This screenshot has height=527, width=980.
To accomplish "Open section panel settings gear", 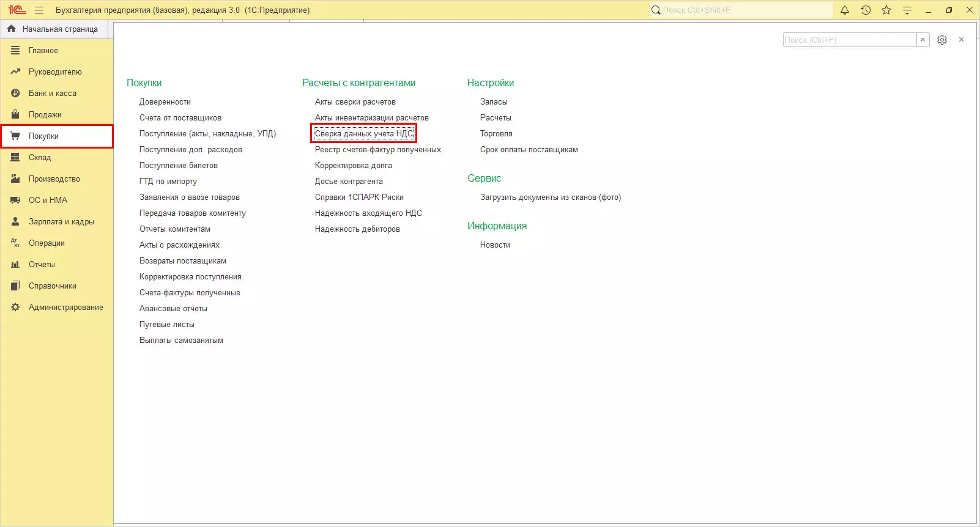I will click(x=942, y=40).
